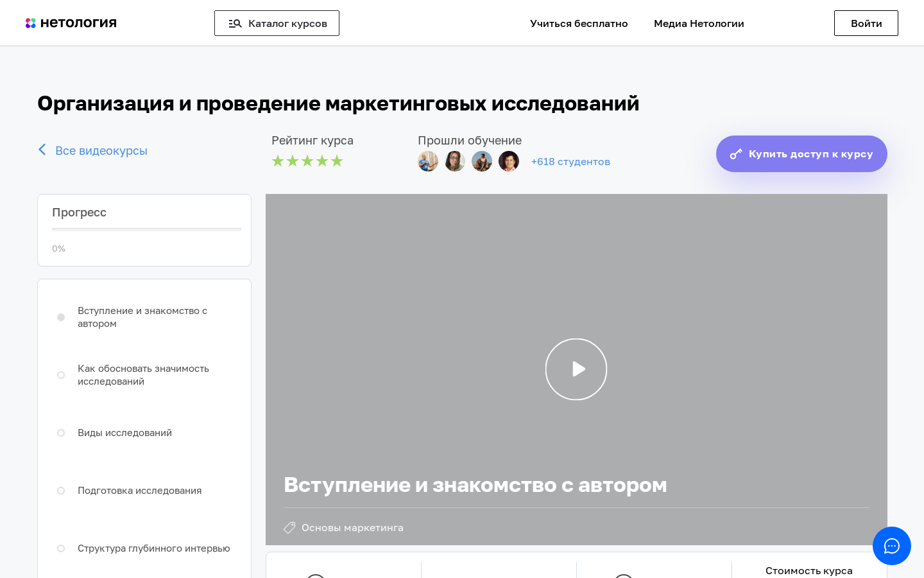The width and height of the screenshot is (924, 578).
Task: Click Рейтинг курса label
Action: 312,141
